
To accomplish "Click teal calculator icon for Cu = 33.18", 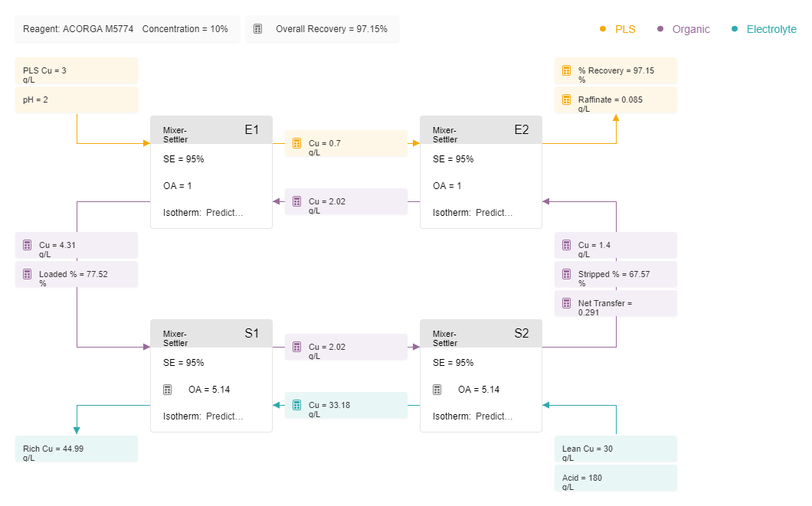I will [x=296, y=405].
